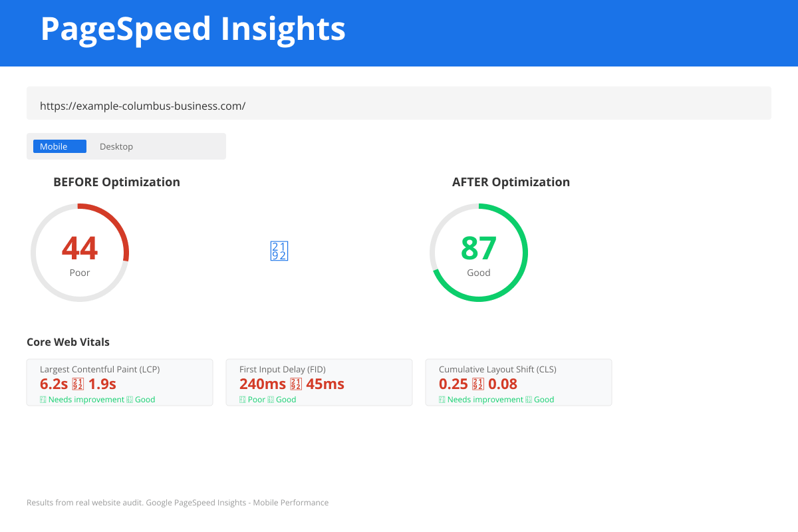Click the AFTER score gauge showing 87
798x532 pixels.
tap(479, 253)
